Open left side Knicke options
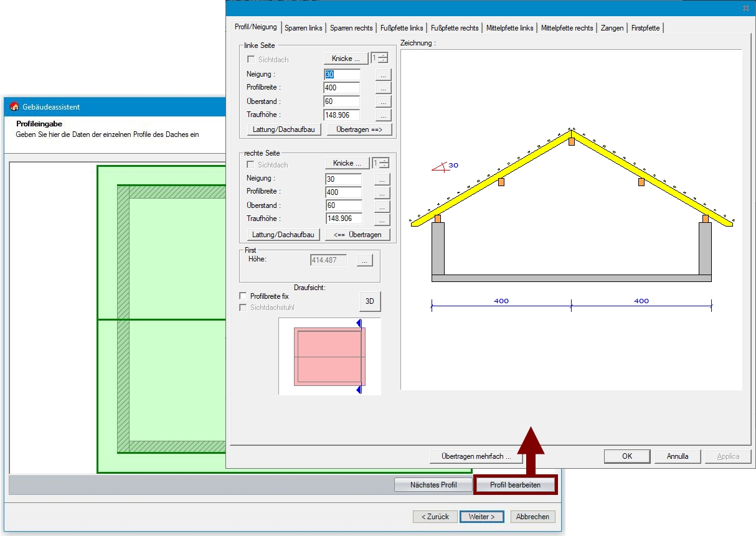 pos(346,59)
